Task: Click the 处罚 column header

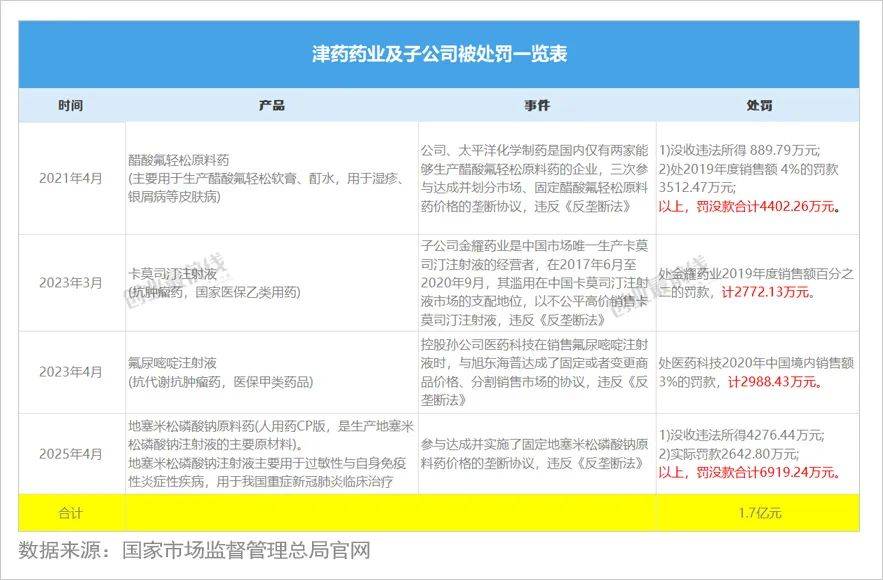Action: (x=758, y=105)
